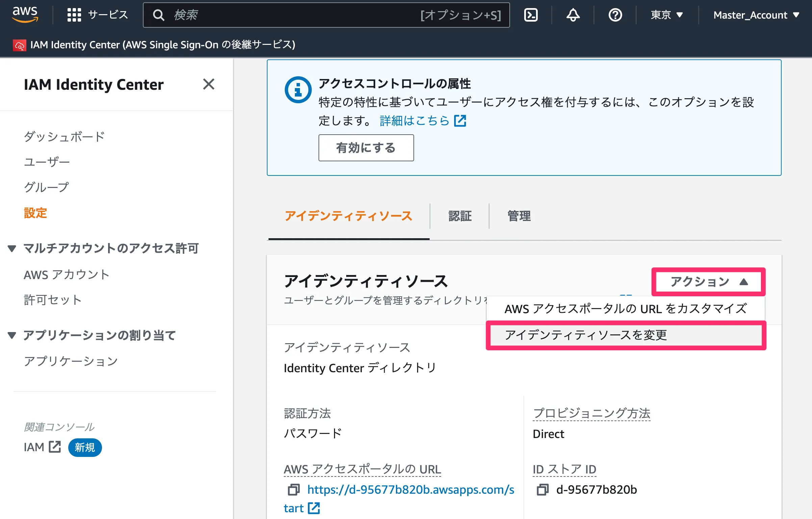Click the IAM Identity Center service icon

[x=19, y=45]
